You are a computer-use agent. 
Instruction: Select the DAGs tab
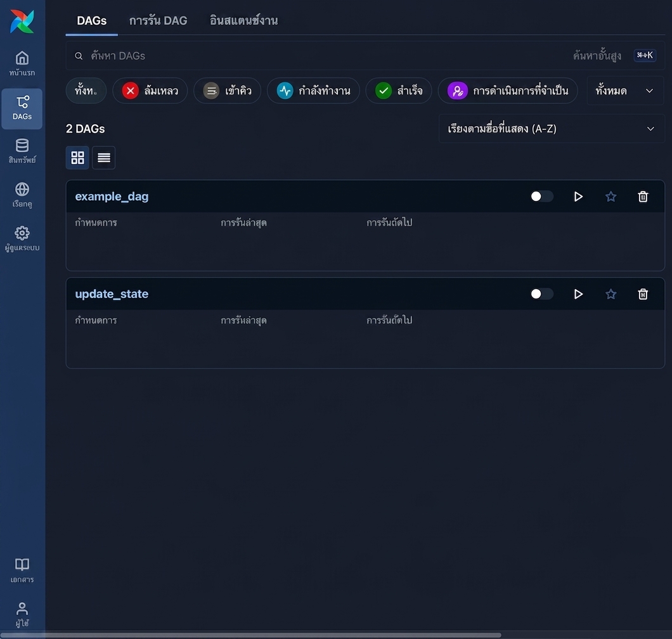tap(92, 20)
